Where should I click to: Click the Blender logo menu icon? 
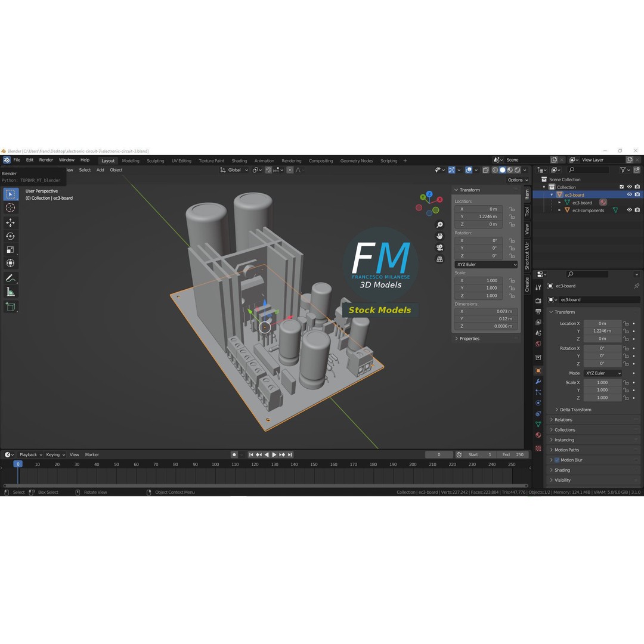pos(7,160)
